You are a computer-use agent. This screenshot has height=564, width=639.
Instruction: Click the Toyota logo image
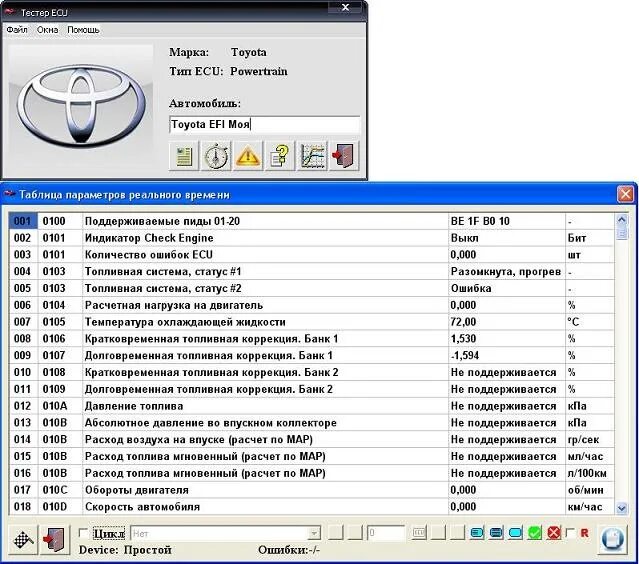(x=81, y=106)
